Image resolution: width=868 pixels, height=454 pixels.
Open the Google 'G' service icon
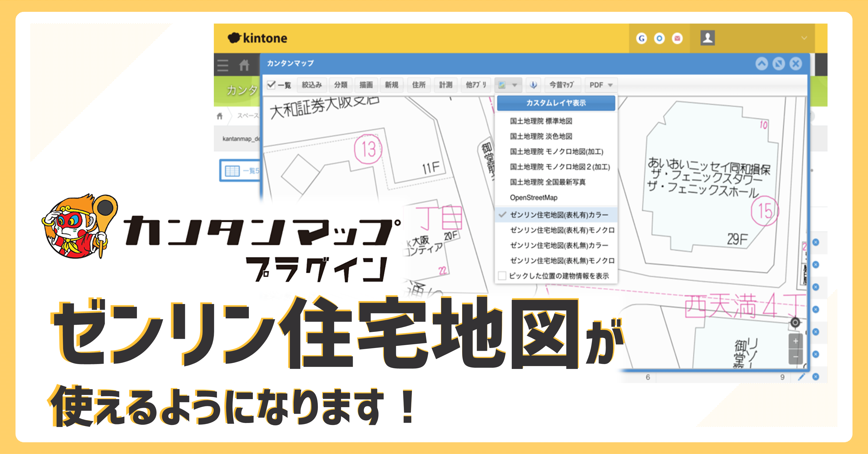tap(642, 39)
